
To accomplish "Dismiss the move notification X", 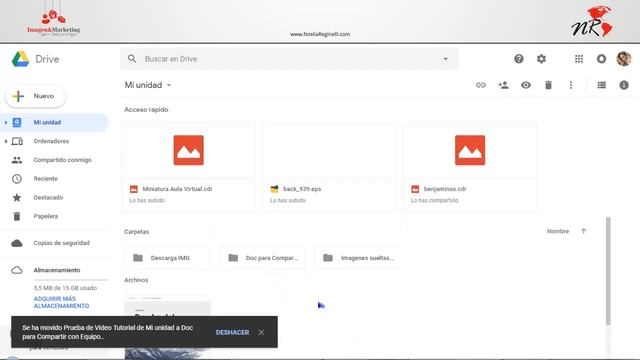I will coord(261,333).
